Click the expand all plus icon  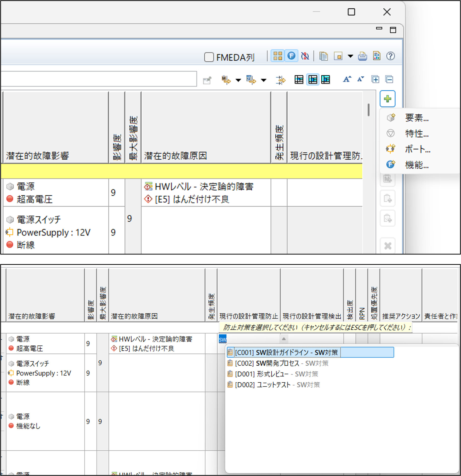375,79
